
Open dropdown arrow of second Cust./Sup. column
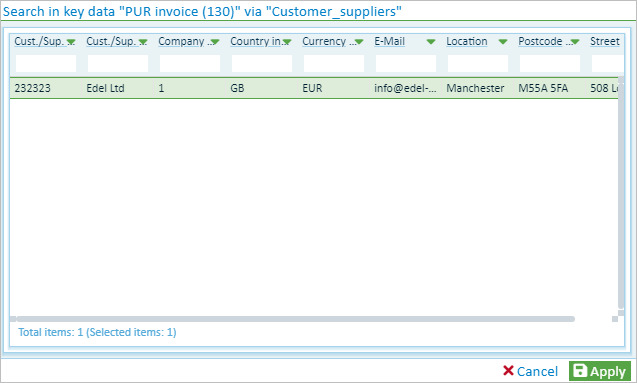tap(143, 42)
